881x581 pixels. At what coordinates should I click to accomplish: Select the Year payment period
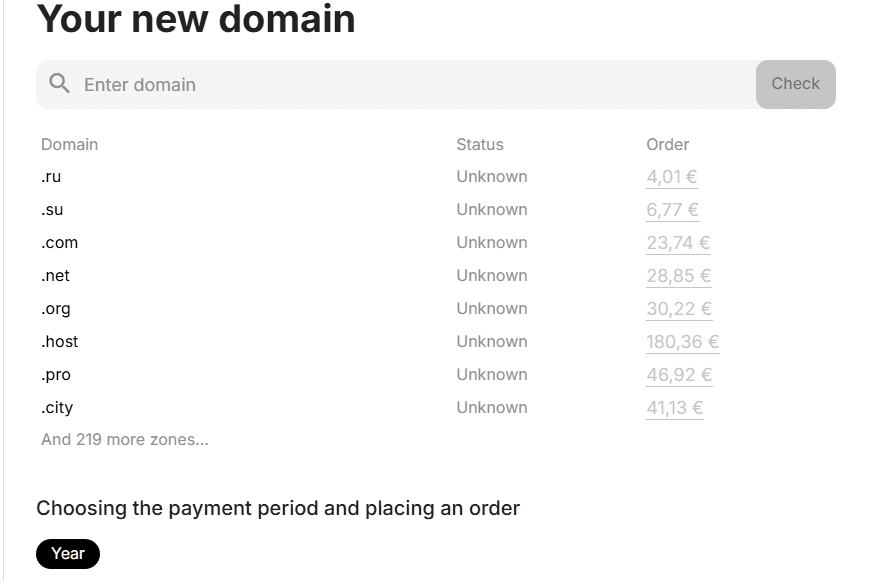click(68, 553)
